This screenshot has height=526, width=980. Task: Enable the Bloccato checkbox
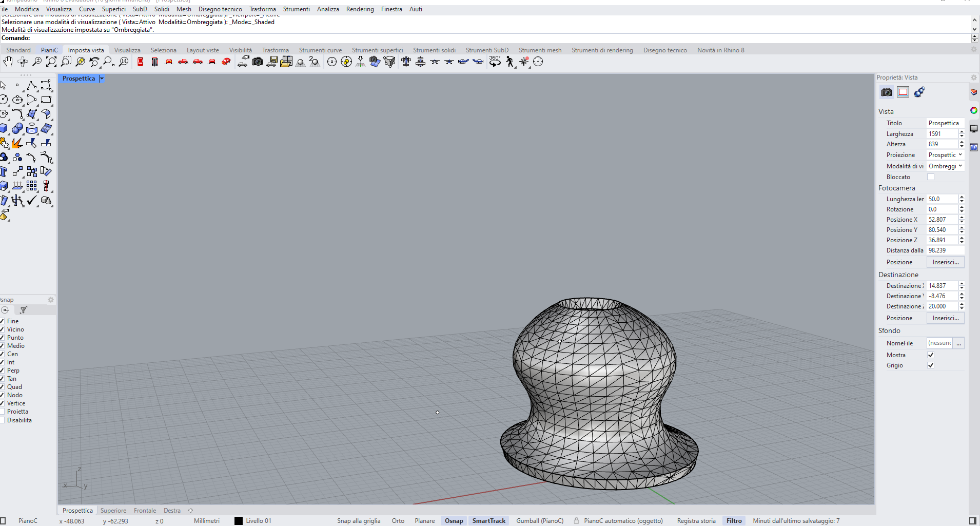(931, 177)
